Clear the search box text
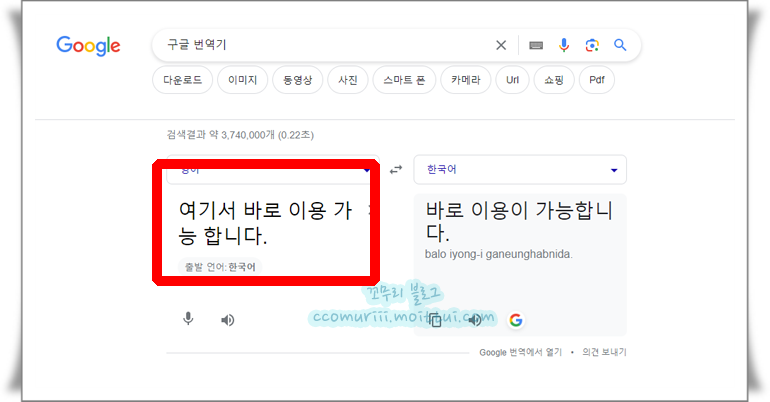This screenshot has width=770, height=402. point(501,45)
